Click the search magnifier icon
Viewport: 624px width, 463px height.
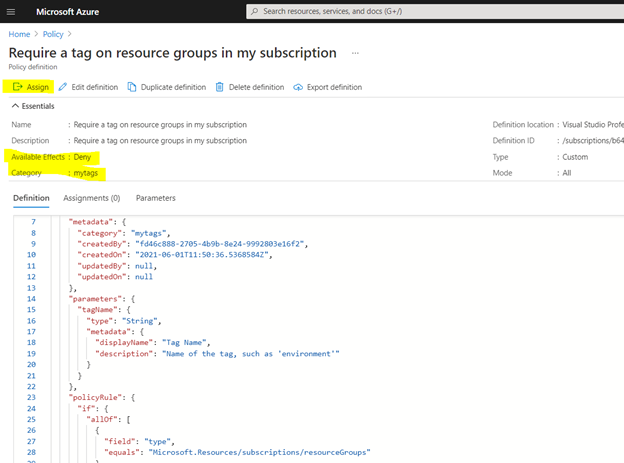click(255, 11)
